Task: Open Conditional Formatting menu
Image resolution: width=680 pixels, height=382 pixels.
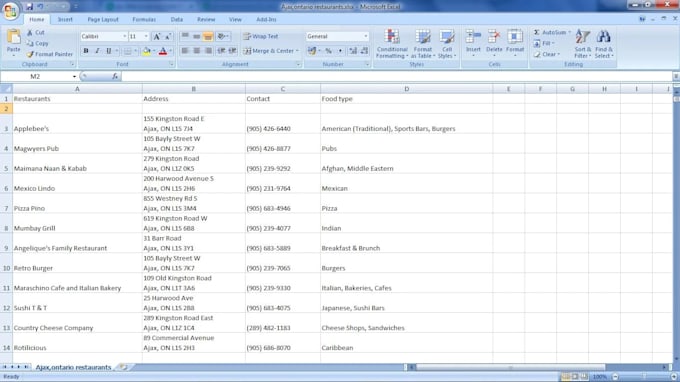Action: pyautogui.click(x=392, y=44)
